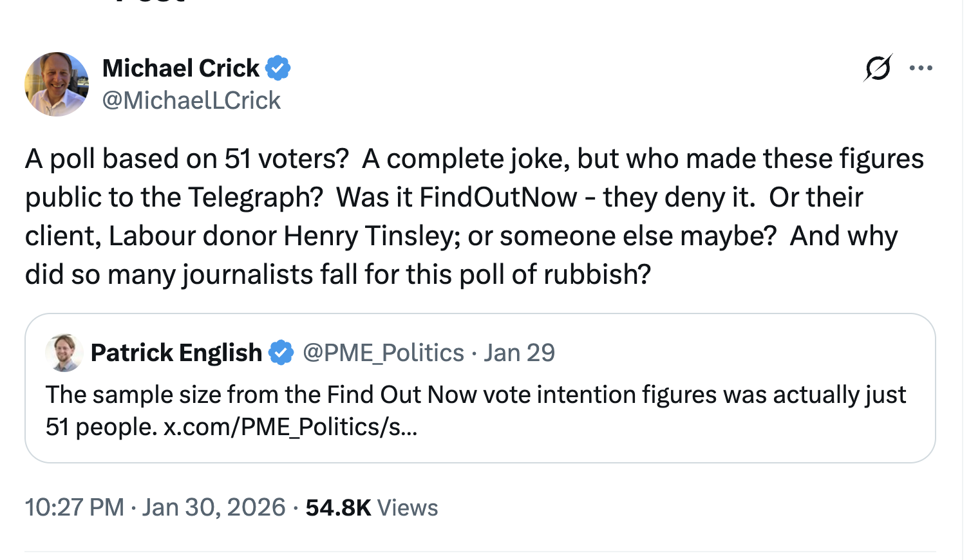Click the Michael Crick display name
Image resolution: width=980 pixels, height=560 pixels.
(x=180, y=68)
